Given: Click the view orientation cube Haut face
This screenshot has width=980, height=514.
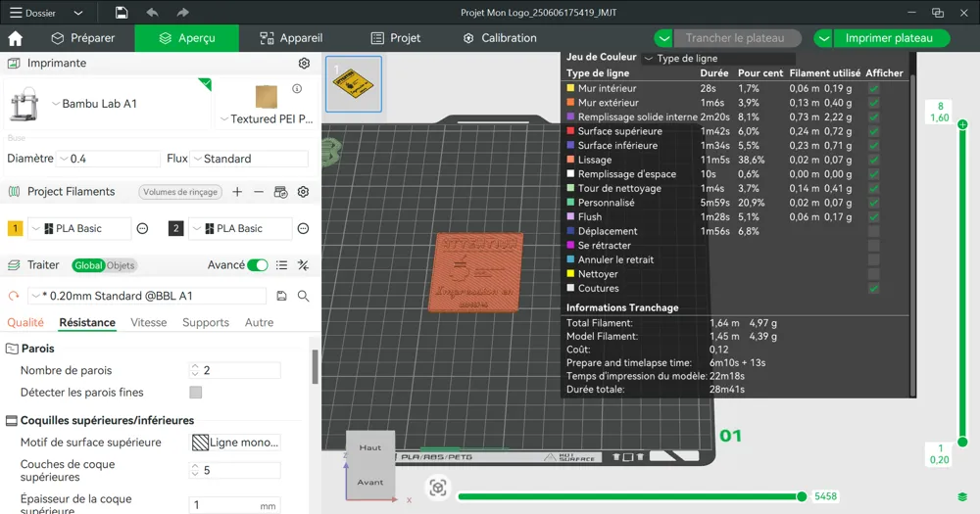Looking at the screenshot, I should [370, 447].
